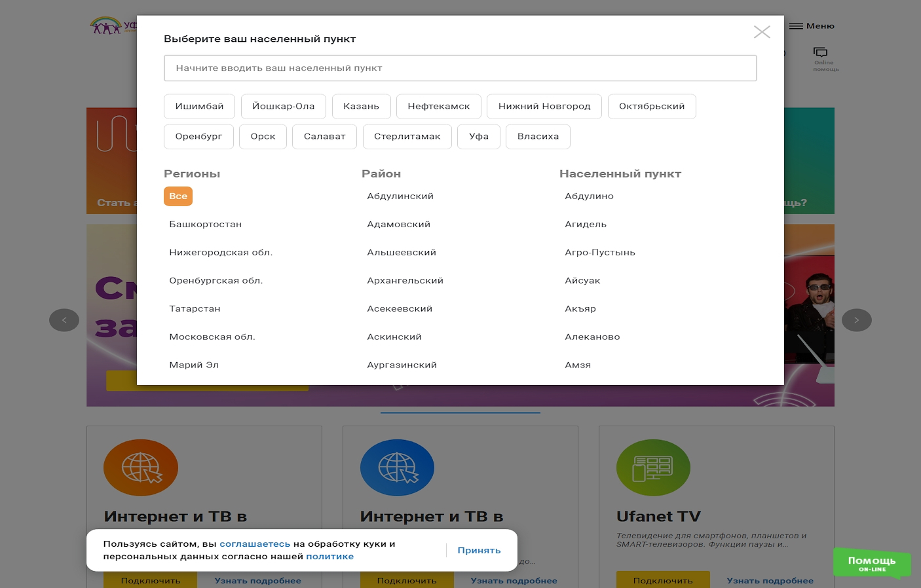Screen dimensions: 921x588
Task: Click the Ufanet logo
Action: pyautogui.click(x=113, y=26)
